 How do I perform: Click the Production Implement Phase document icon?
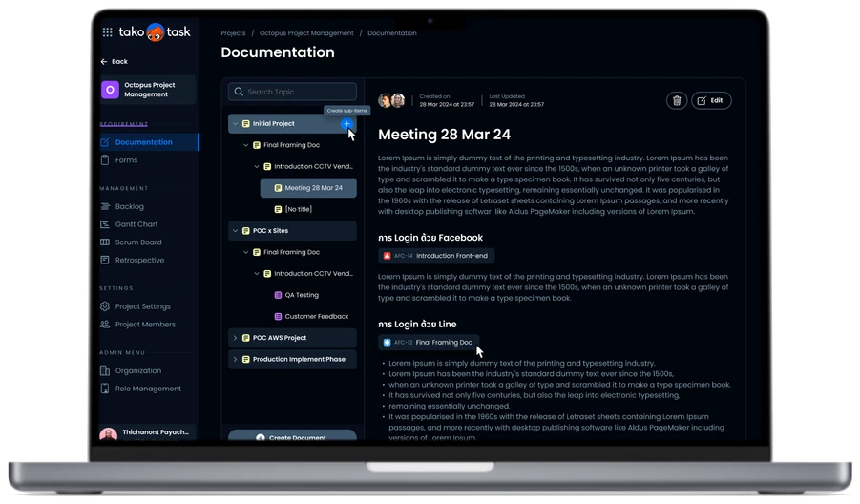(245, 359)
